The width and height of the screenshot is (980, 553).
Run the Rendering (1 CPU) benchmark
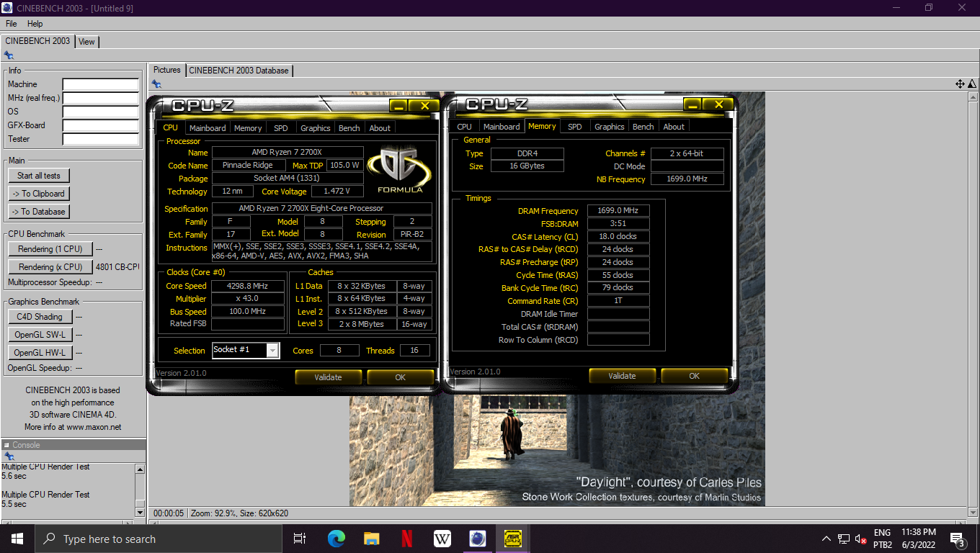(50, 249)
